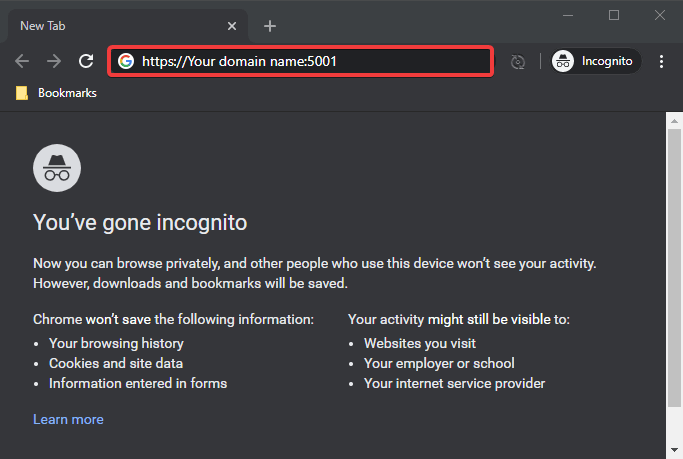Open Chrome's three-dot menu
Screen dimensions: 683x459
661,61
